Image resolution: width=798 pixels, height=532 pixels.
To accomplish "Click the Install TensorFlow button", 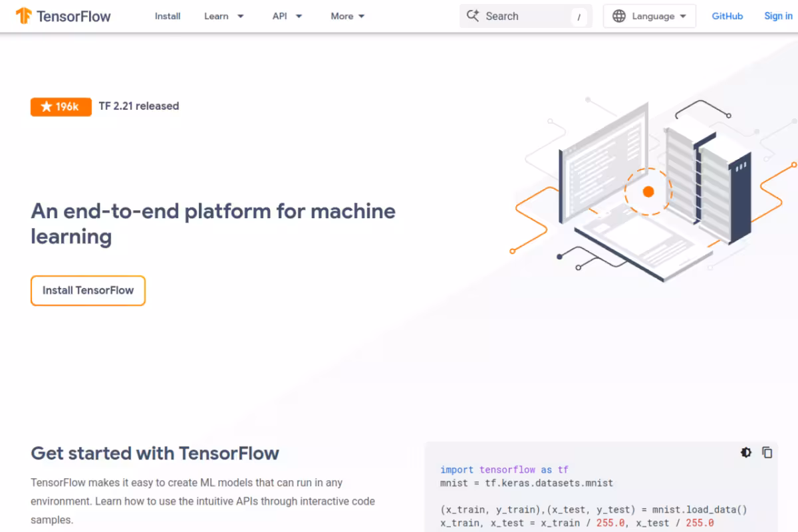I will coord(88,291).
